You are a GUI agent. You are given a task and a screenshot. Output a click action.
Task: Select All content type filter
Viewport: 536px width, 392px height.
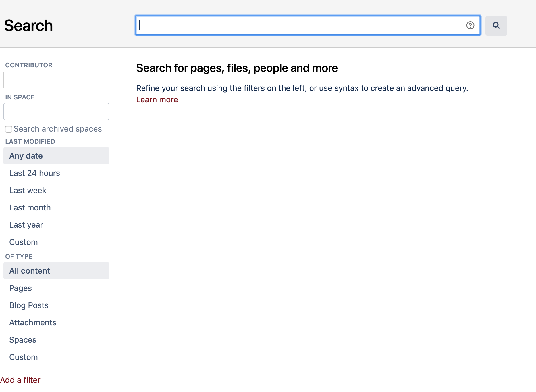pyautogui.click(x=30, y=271)
